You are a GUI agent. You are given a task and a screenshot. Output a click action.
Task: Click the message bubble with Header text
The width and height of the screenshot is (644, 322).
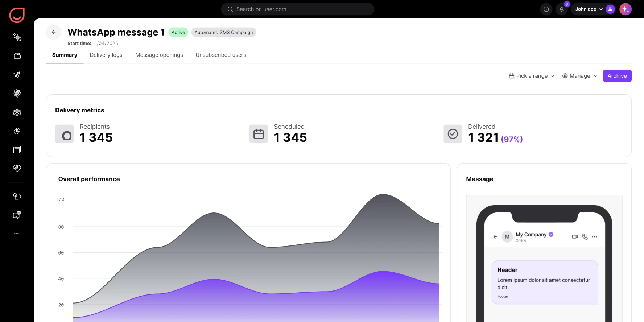click(x=545, y=282)
